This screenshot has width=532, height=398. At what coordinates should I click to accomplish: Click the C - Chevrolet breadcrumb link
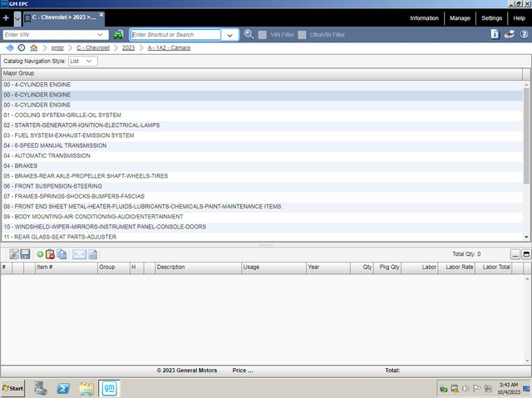pyautogui.click(x=93, y=48)
